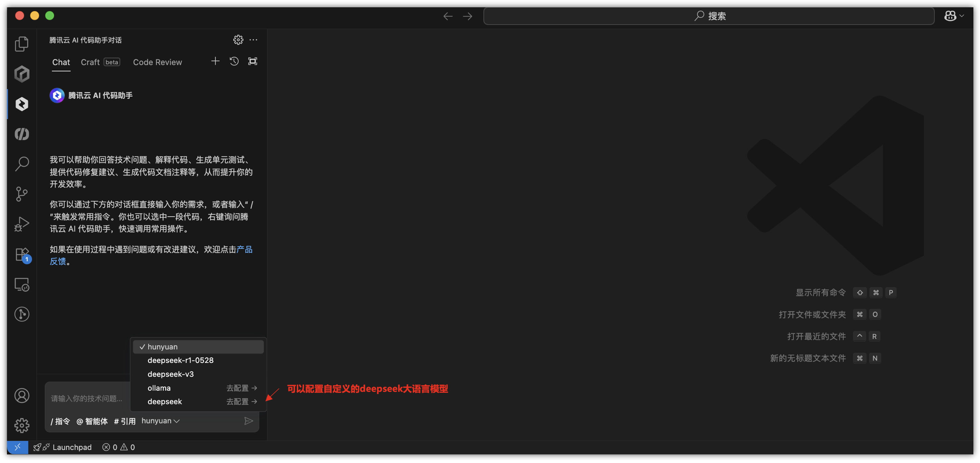This screenshot has width=980, height=463.
Task: Switch to the Code Review tab
Action: 157,62
